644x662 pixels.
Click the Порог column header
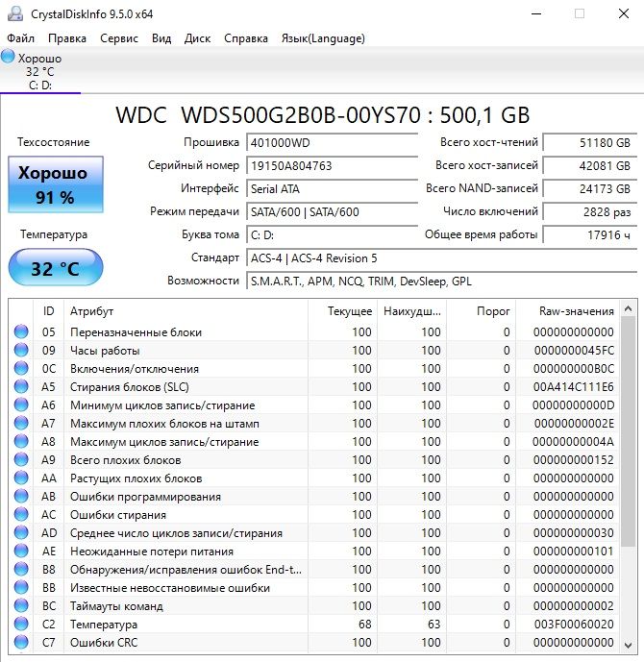(x=481, y=311)
